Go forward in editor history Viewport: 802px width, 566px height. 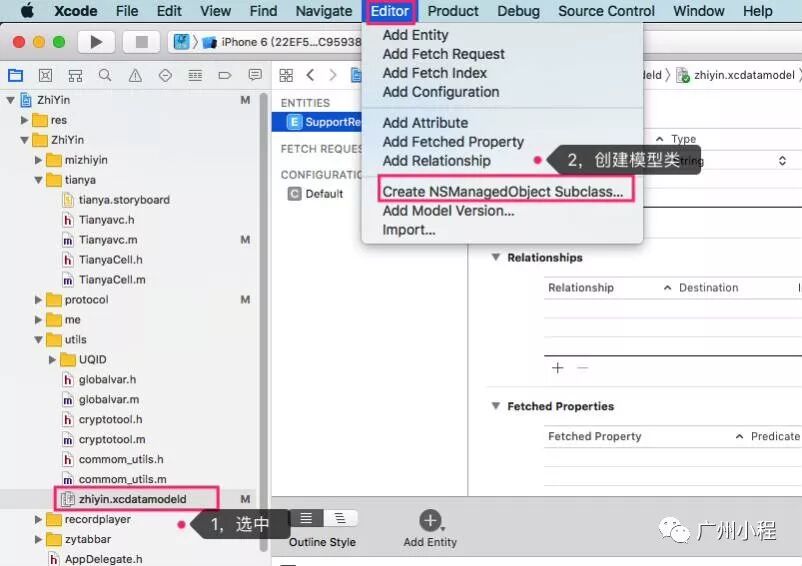click(333, 75)
